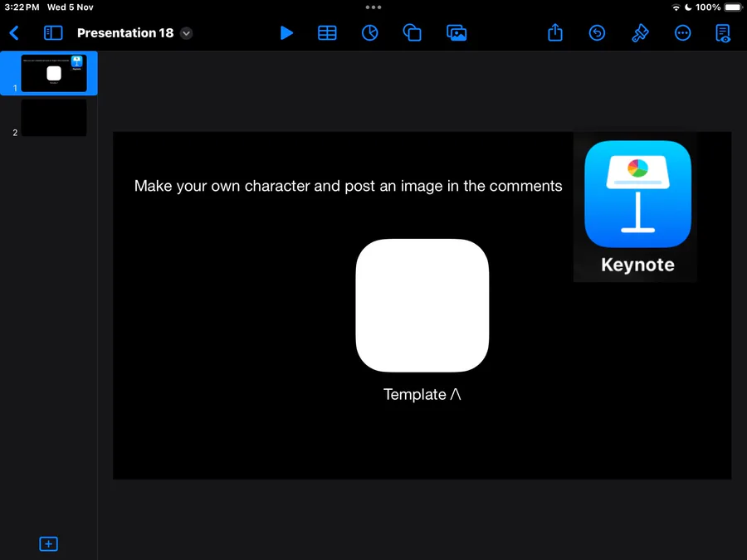This screenshot has width=747, height=560.
Task: Select slide 1 thumbnail
Action: 54,73
